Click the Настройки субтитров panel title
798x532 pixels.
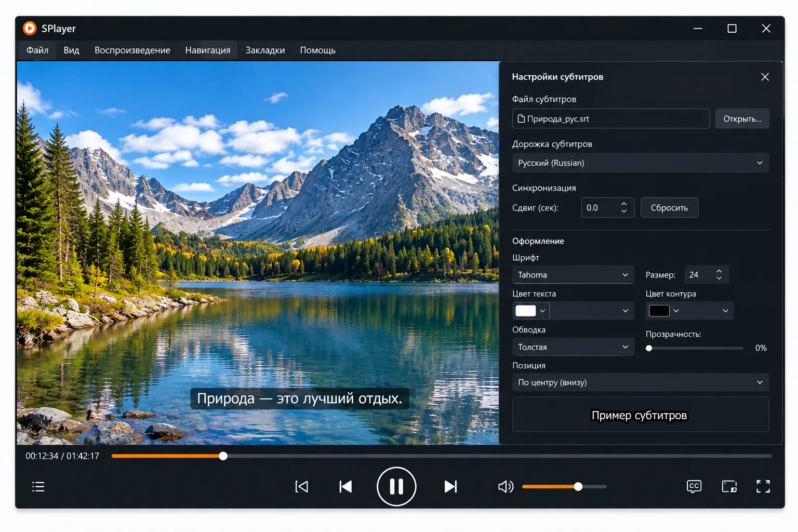coord(557,77)
